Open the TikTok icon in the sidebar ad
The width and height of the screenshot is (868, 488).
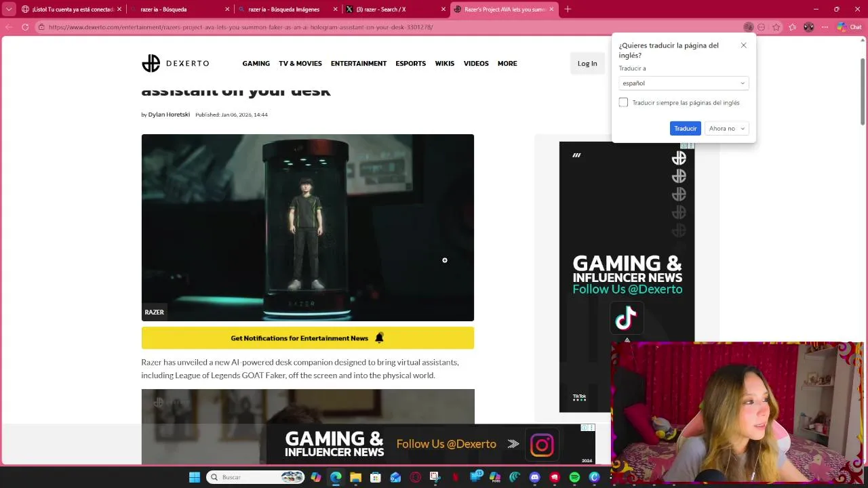626,318
